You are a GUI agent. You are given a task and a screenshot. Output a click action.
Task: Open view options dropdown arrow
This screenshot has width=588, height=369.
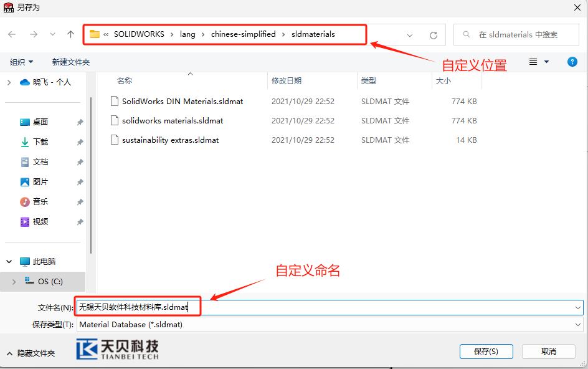pos(546,62)
